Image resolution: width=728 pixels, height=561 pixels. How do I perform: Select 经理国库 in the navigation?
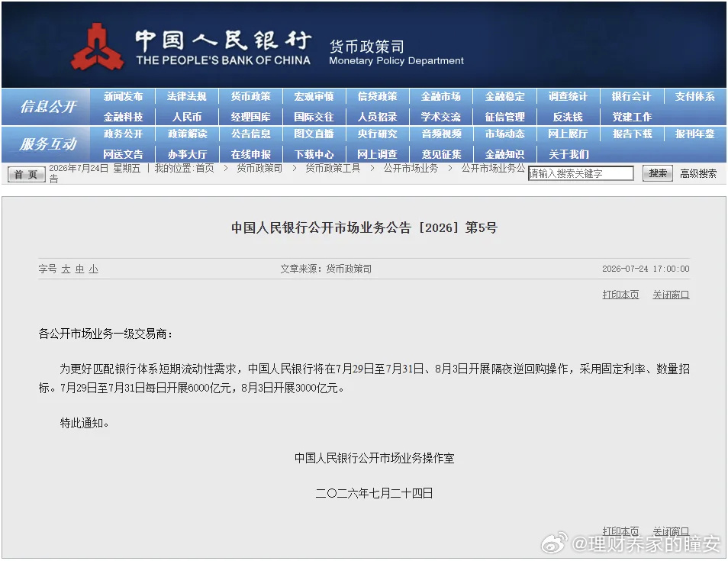pos(251,117)
